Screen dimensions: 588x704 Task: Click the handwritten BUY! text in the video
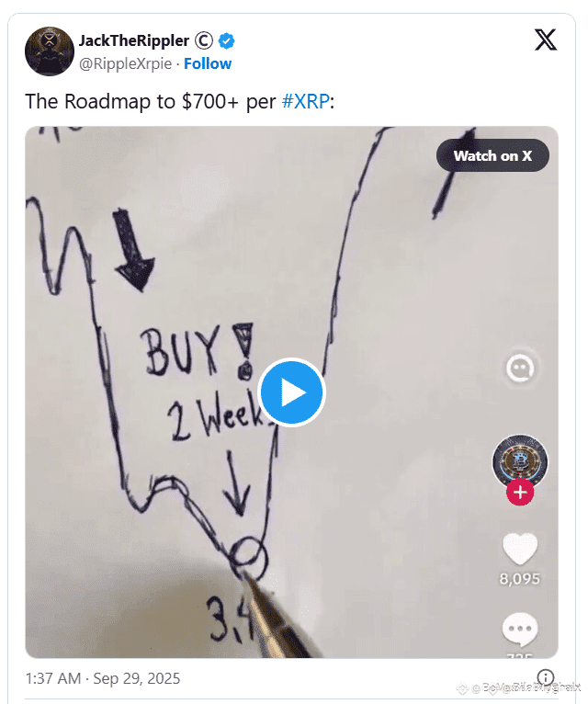[198, 351]
